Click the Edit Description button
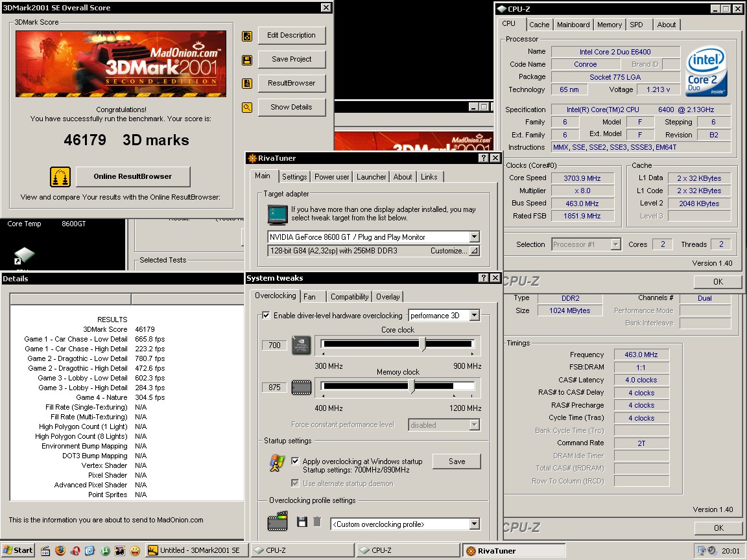The image size is (747, 560). point(292,35)
